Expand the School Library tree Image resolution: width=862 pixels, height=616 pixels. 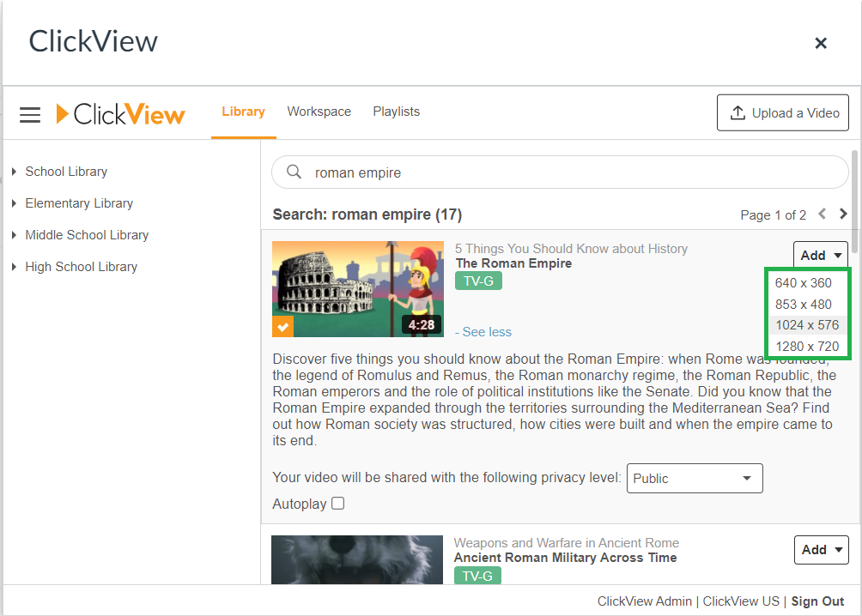pyautogui.click(x=15, y=172)
